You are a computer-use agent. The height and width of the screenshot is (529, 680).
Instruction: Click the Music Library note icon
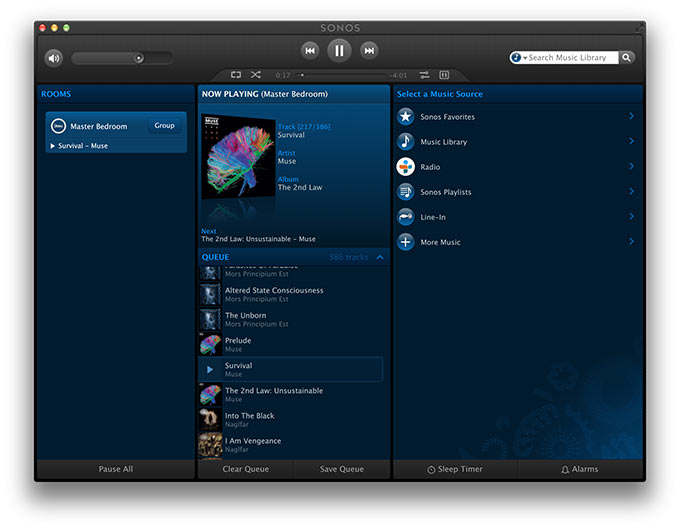coord(406,142)
